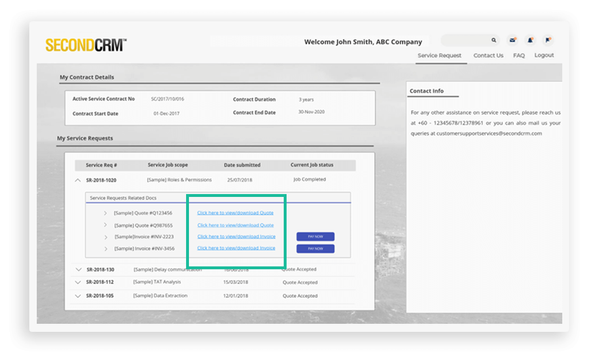Expand the Quote #Q987655 document row
The height and width of the screenshot is (364, 595).
pyautogui.click(x=106, y=225)
